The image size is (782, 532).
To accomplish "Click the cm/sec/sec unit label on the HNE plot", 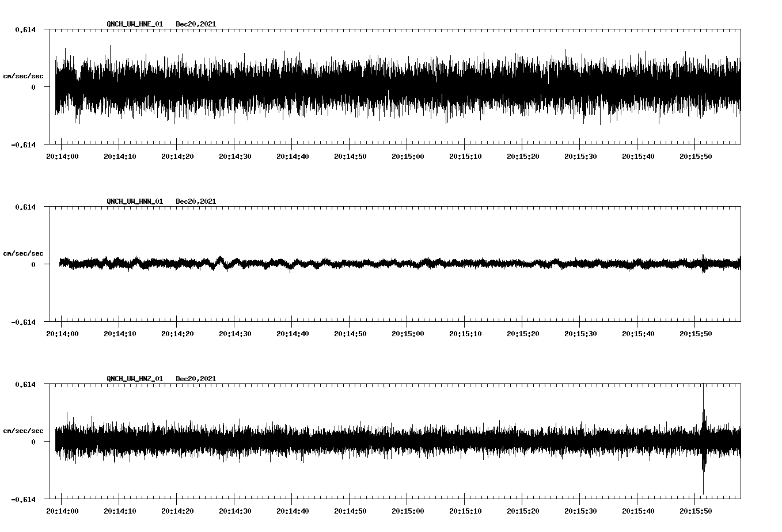I will coord(23,76).
